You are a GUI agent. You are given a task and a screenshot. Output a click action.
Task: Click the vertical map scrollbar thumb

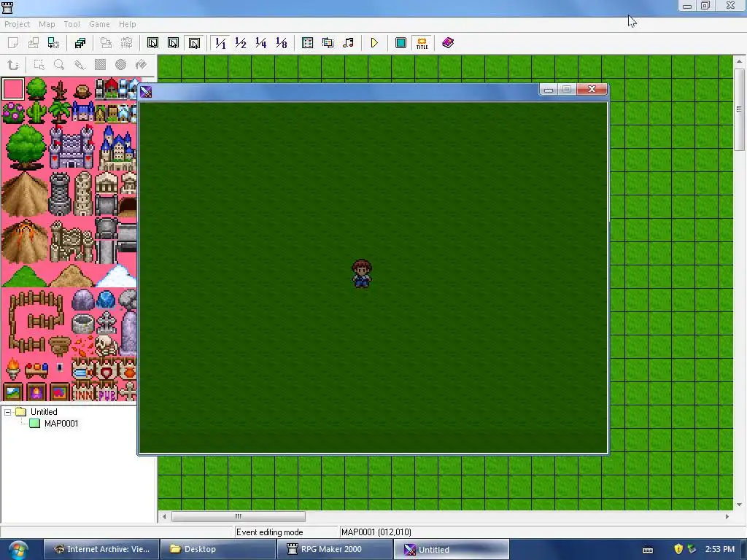[x=739, y=109]
